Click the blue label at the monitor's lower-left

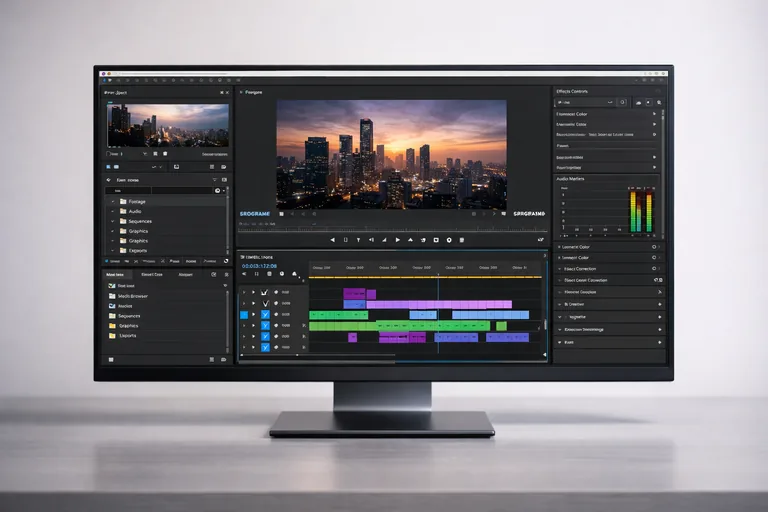[x=255, y=214]
